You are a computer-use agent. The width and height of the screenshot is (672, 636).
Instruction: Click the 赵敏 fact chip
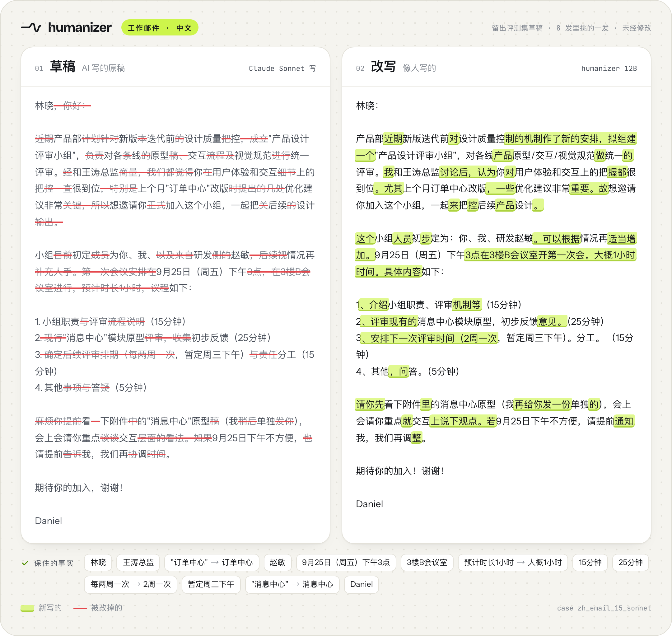pos(277,563)
